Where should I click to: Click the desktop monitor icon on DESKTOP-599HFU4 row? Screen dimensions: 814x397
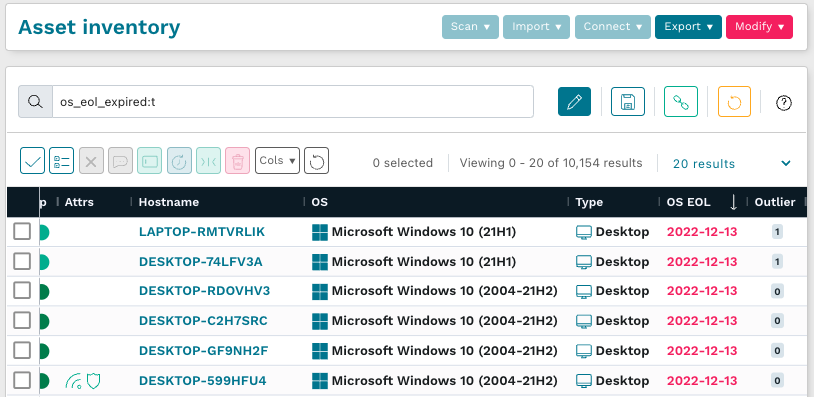click(584, 381)
